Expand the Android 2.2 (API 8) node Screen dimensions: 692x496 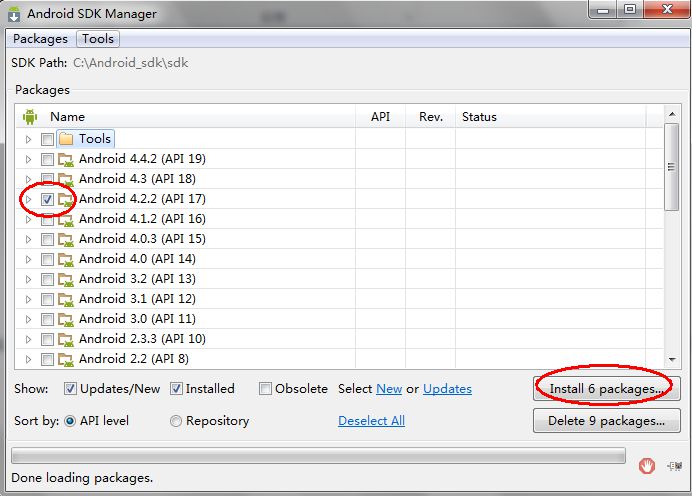click(28, 359)
